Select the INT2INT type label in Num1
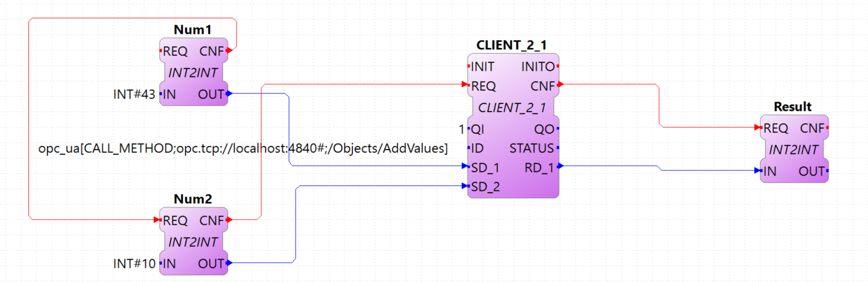Image resolution: width=868 pixels, height=282 pixels. (193, 73)
